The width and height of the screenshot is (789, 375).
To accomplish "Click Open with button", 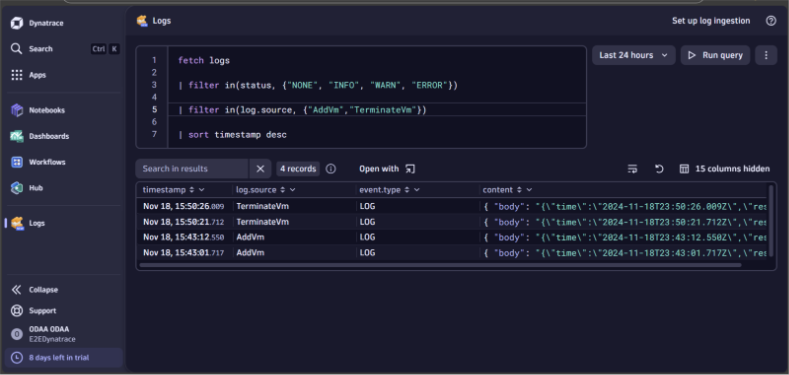I will pyautogui.click(x=387, y=169).
